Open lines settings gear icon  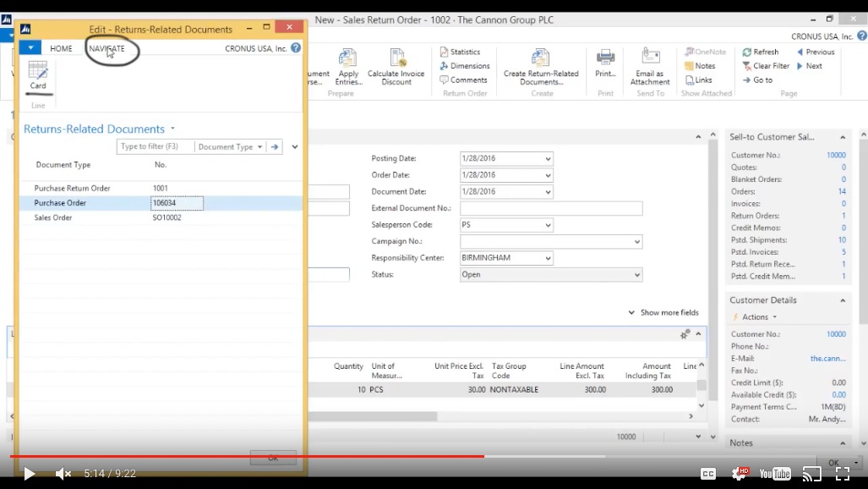point(685,334)
